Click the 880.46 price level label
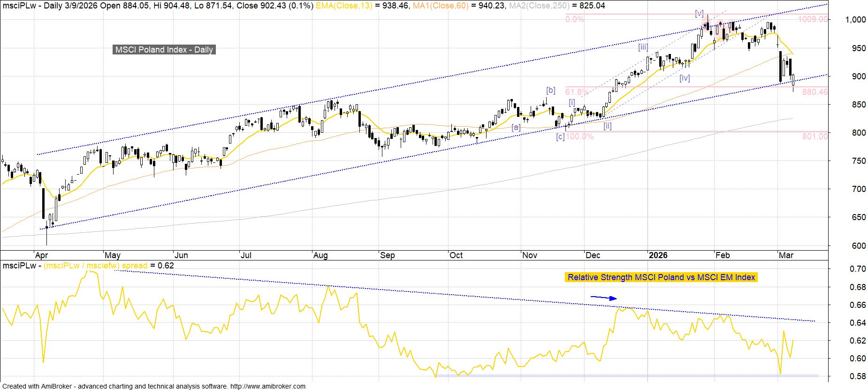 click(815, 92)
